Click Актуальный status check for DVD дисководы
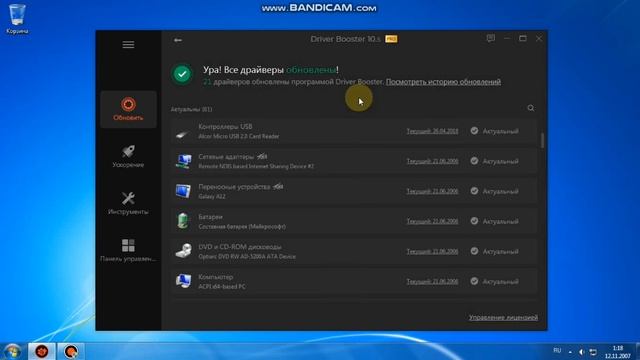 (474, 251)
